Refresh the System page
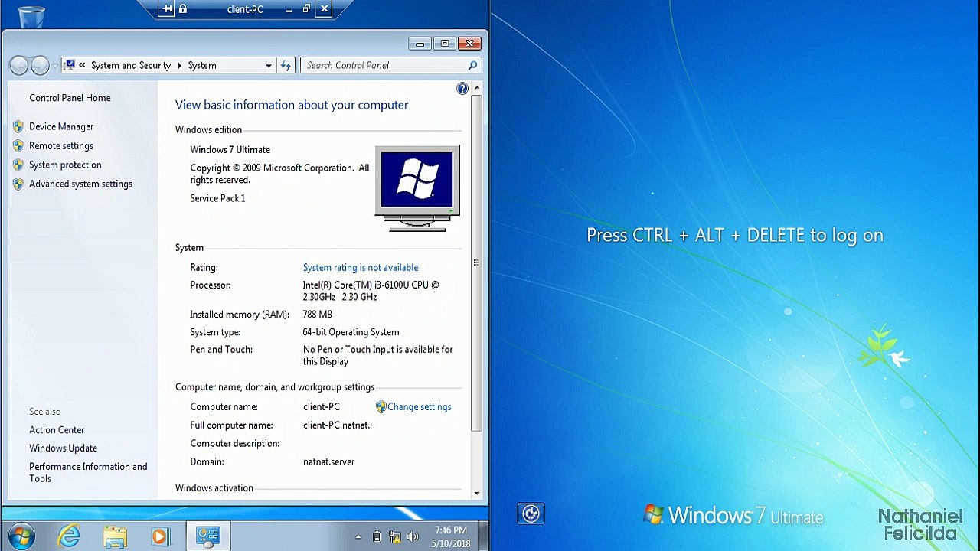Viewport: 980px width, 551px height. point(286,66)
